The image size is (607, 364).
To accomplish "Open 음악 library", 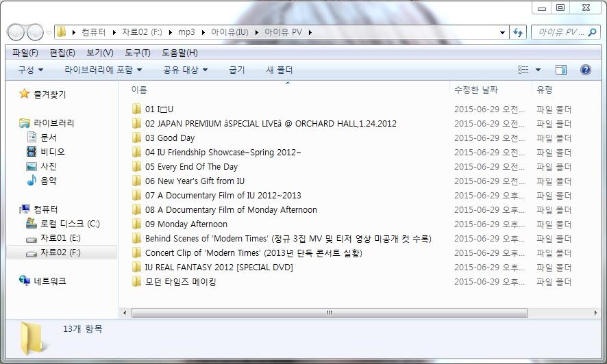I will click(42, 181).
